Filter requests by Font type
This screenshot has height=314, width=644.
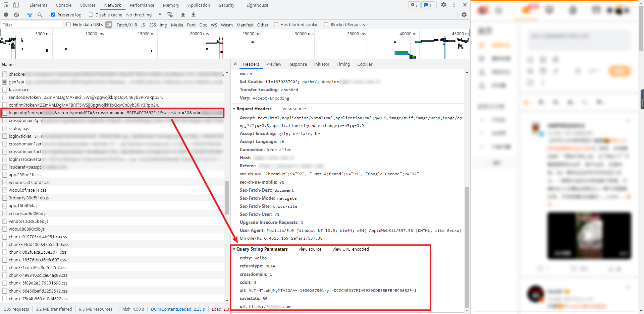click(191, 25)
